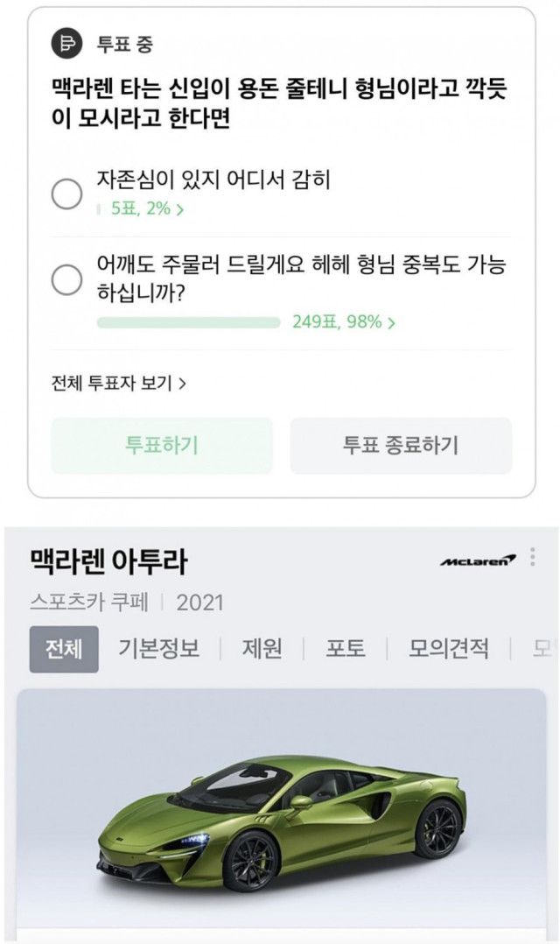
Task: Click the 스포츠카 쿠페 category label
Action: 89,602
